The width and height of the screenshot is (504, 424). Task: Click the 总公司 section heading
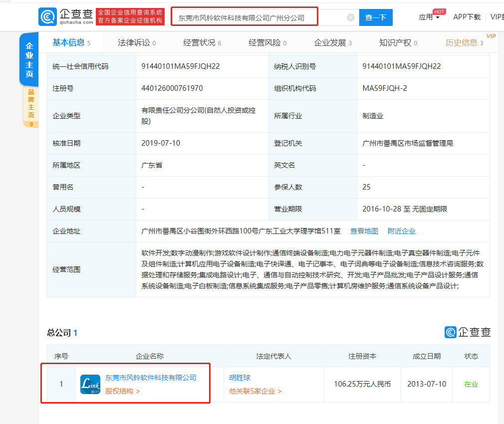click(62, 332)
